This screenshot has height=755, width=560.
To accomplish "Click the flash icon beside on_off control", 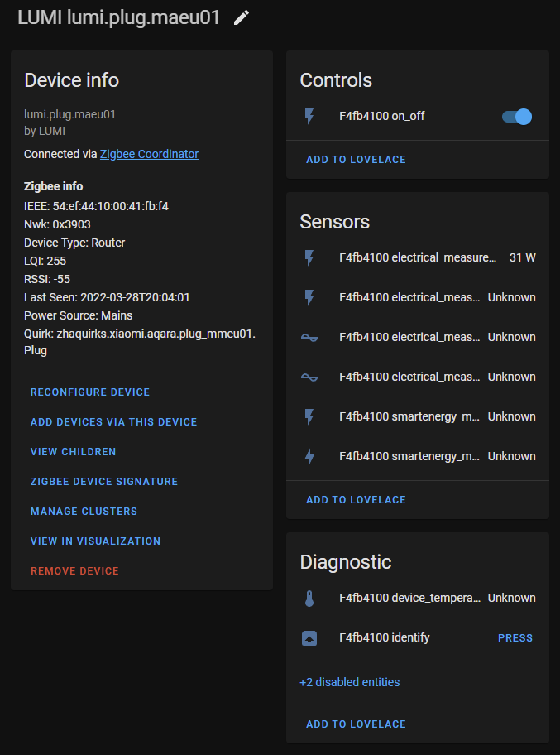I will coord(309,117).
